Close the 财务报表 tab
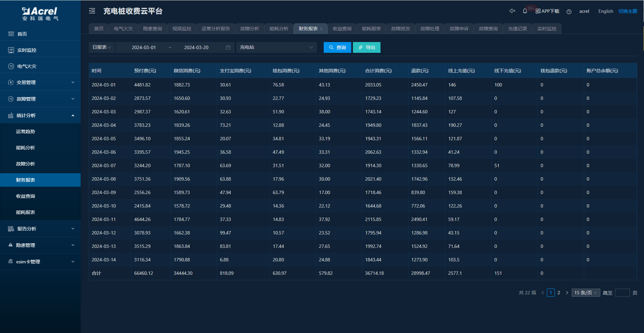The height and width of the screenshot is (333, 644). coord(321,29)
